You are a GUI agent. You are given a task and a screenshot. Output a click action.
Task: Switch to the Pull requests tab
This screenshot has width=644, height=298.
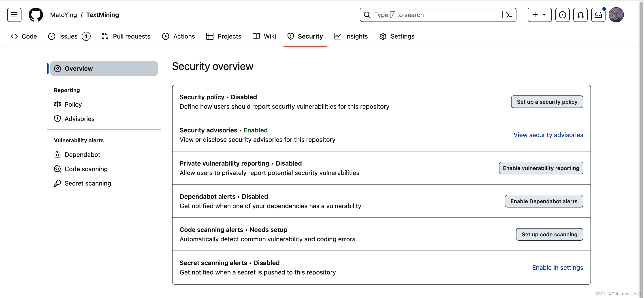(x=126, y=36)
